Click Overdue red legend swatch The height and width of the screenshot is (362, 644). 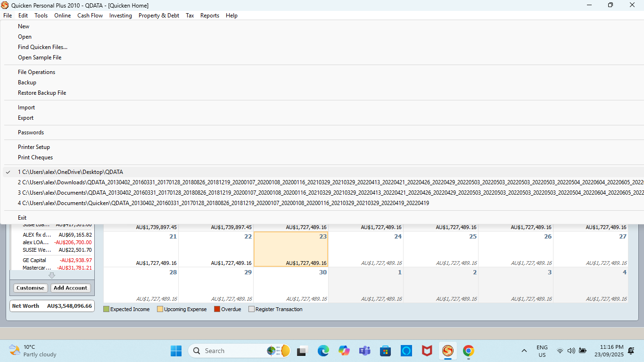coord(217,309)
